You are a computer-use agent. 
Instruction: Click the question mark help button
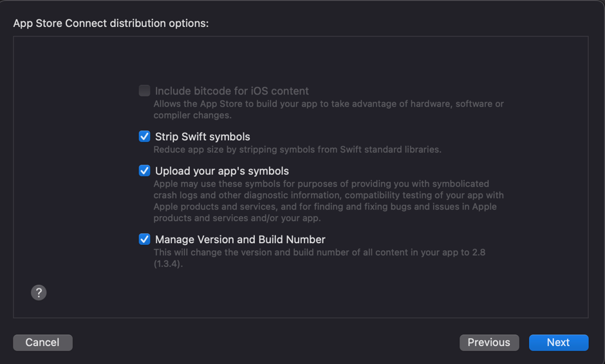point(39,293)
